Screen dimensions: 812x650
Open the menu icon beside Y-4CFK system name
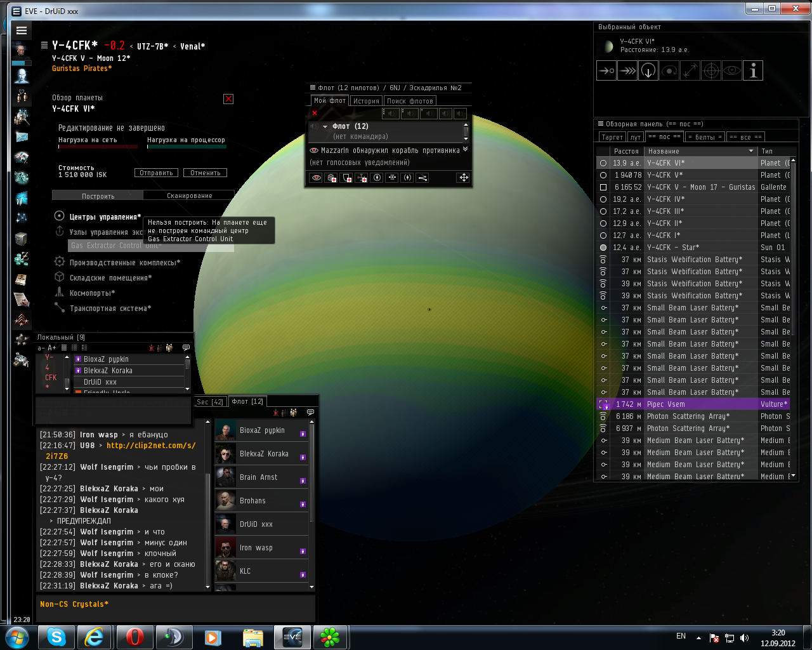[44, 45]
